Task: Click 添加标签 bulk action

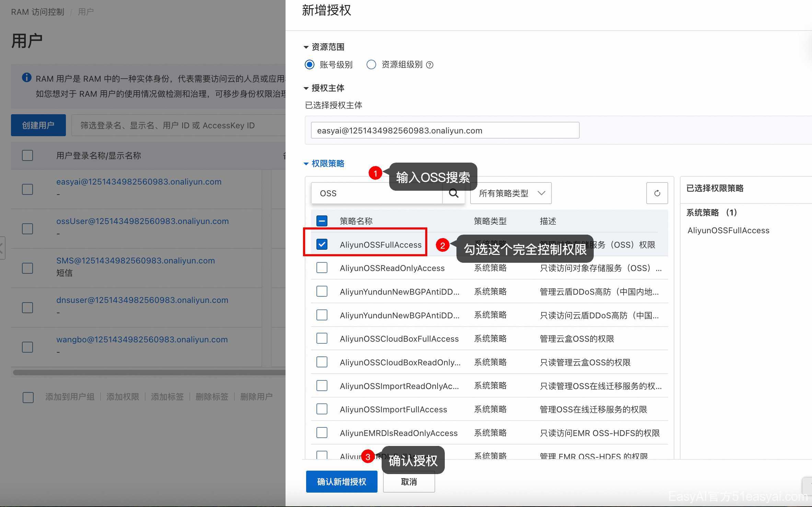Action: pos(167,397)
